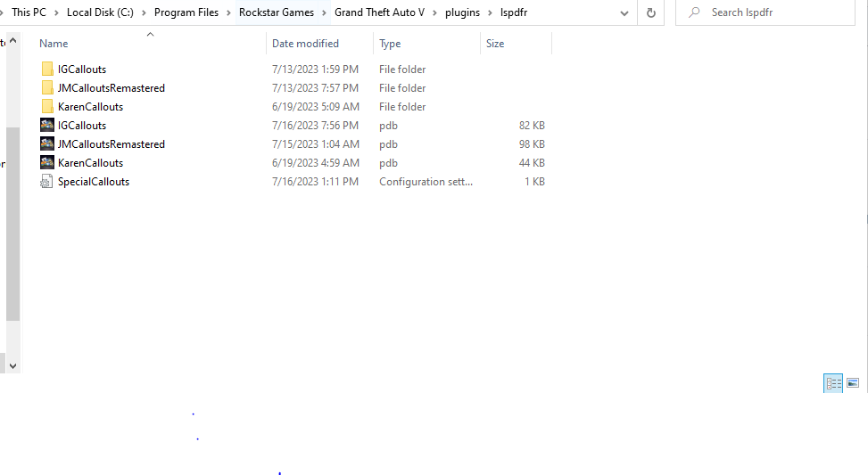
Task: Refresh the lspdfr folder view
Action: pos(651,12)
